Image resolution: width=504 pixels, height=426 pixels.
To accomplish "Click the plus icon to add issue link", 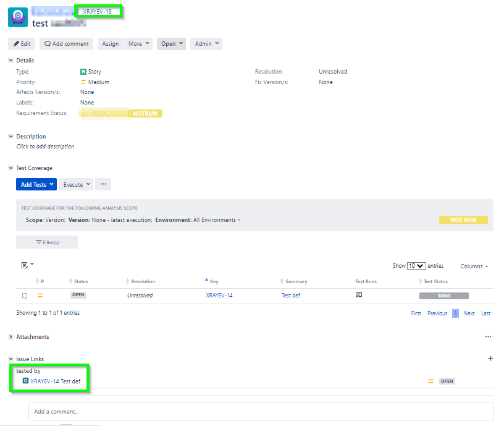I will tap(490, 359).
